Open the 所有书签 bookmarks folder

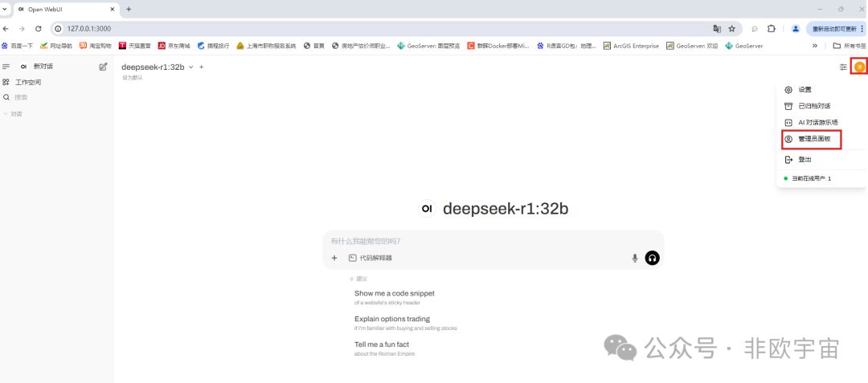click(850, 46)
